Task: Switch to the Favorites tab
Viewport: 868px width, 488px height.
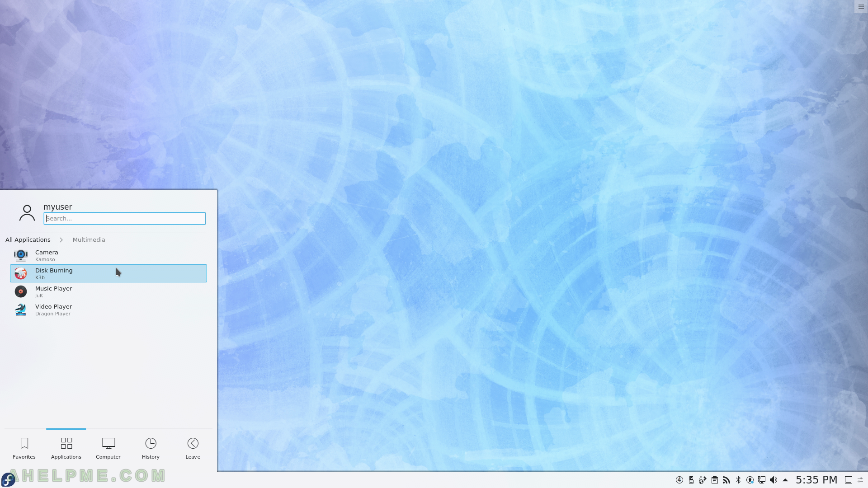Action: [x=24, y=448]
